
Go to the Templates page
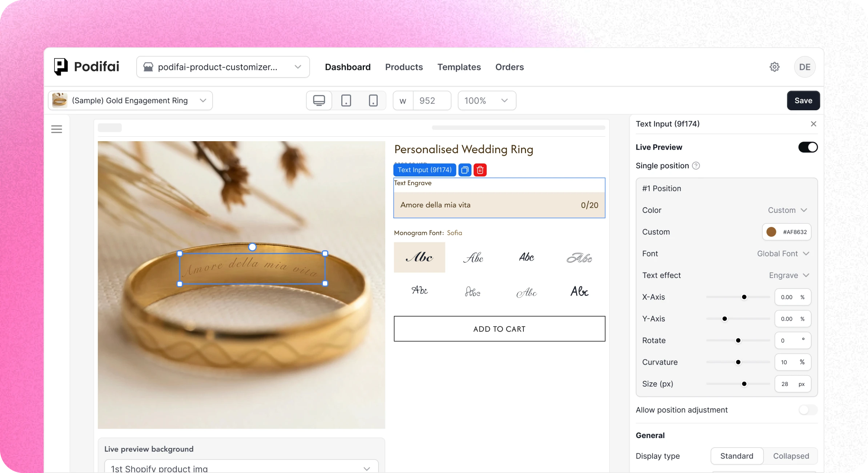tap(459, 67)
